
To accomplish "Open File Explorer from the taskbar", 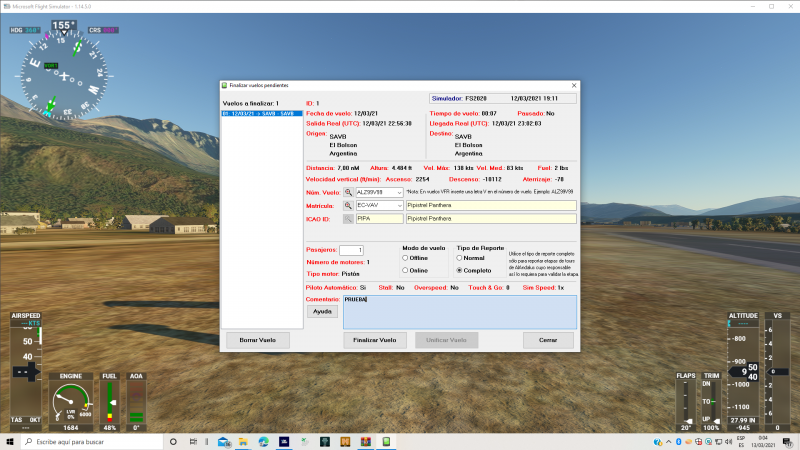I will coord(243,442).
